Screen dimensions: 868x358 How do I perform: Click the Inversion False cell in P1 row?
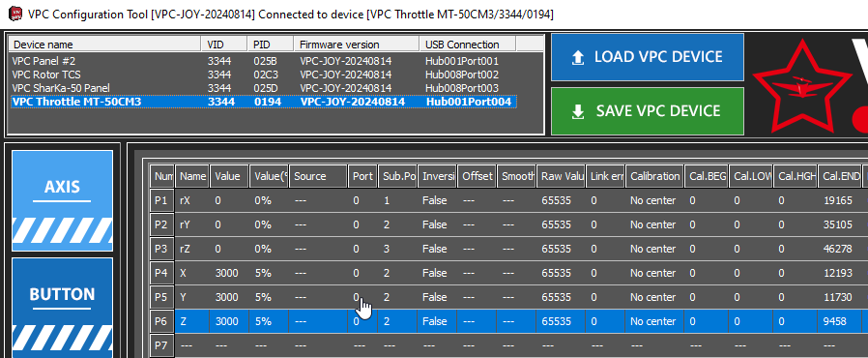pyautogui.click(x=437, y=200)
